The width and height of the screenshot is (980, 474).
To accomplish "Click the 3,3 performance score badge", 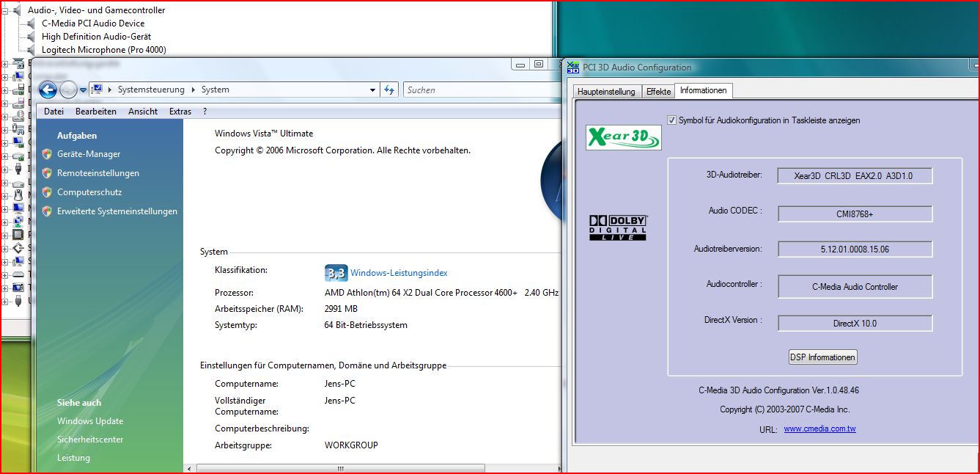I will (336, 273).
